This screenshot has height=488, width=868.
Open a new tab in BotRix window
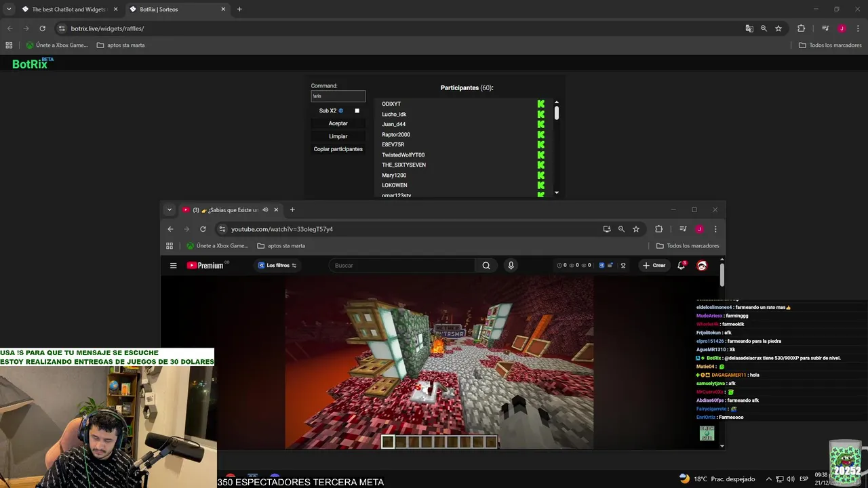239,9
